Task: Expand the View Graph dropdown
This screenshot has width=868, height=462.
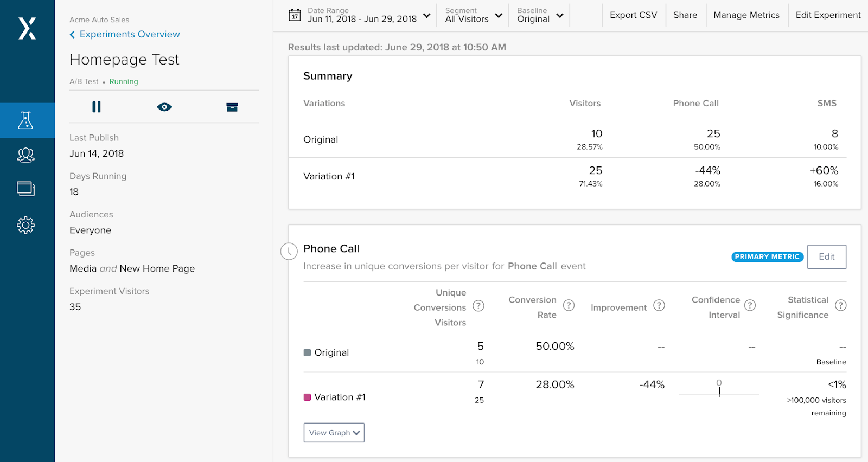Action: (334, 433)
